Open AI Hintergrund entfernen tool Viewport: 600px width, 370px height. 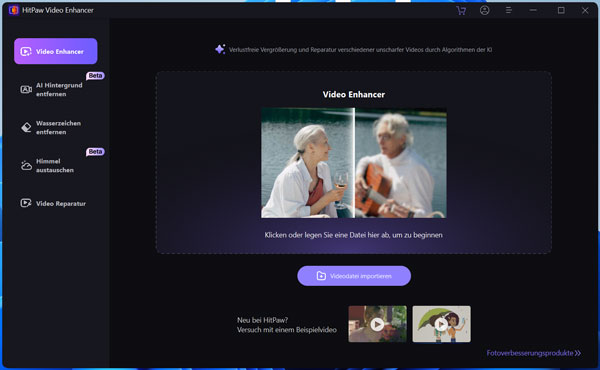pyautogui.click(x=56, y=89)
